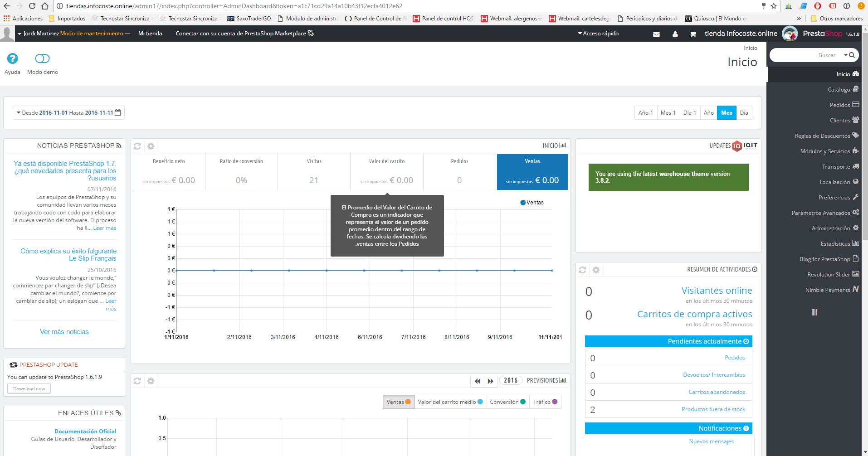
Task: Select the Año-1 date range
Action: point(646,113)
